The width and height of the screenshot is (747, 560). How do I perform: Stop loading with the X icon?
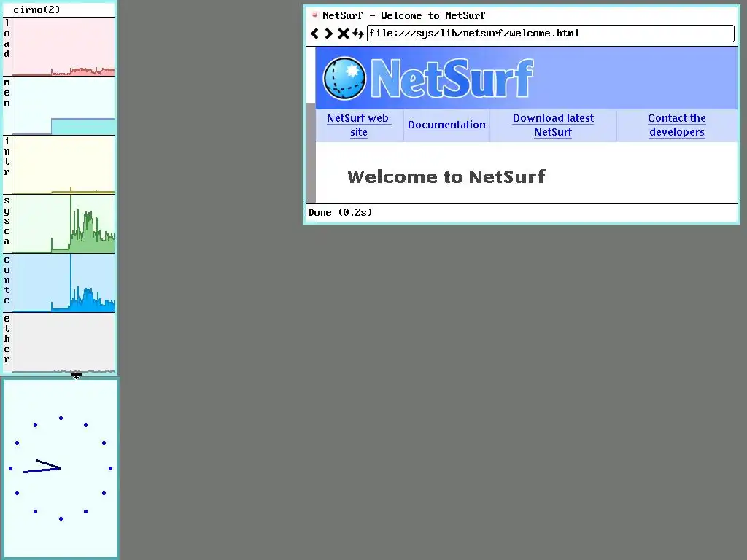point(344,34)
